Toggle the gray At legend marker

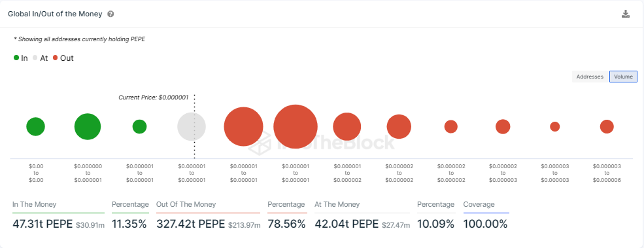35,58
